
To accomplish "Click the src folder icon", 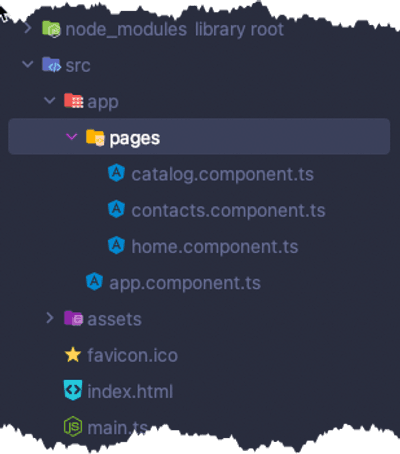I will click(51, 65).
